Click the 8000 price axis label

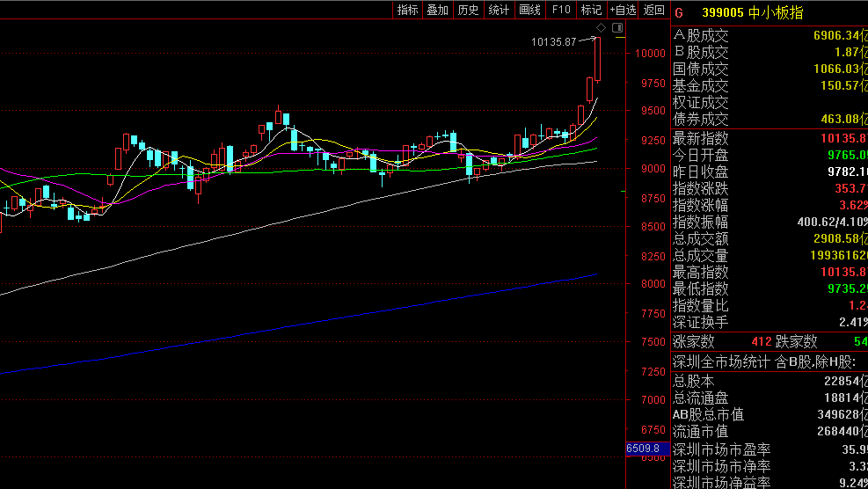tap(653, 284)
